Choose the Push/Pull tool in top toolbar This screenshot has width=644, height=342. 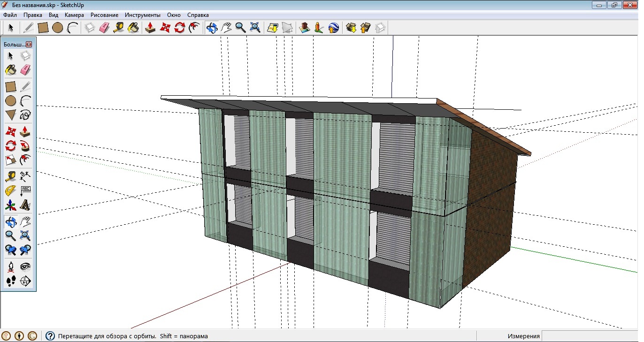click(150, 28)
